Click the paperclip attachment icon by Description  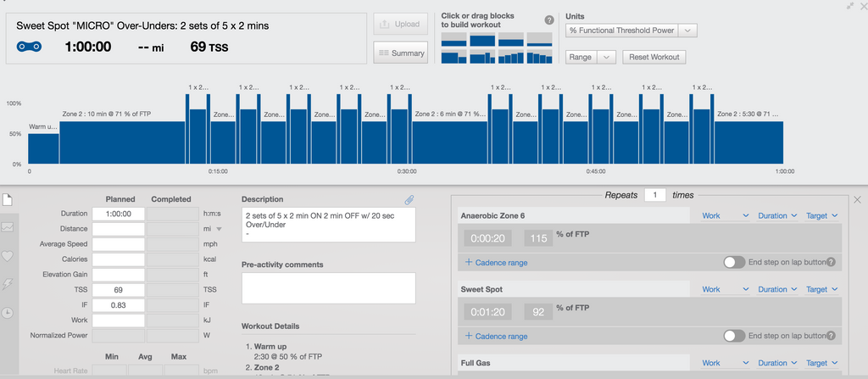click(x=409, y=200)
